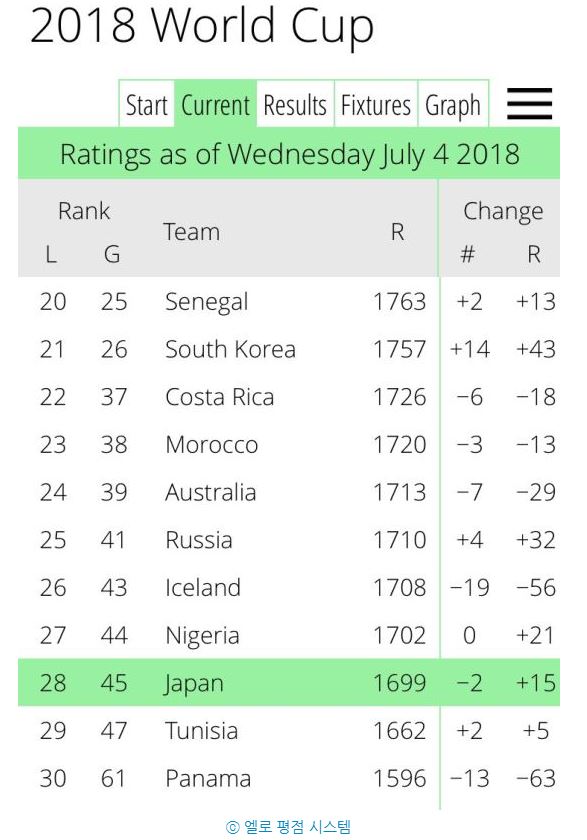Image resolution: width=587 pixels, height=840 pixels.
Task: Click the Panama team name
Action: (x=208, y=778)
